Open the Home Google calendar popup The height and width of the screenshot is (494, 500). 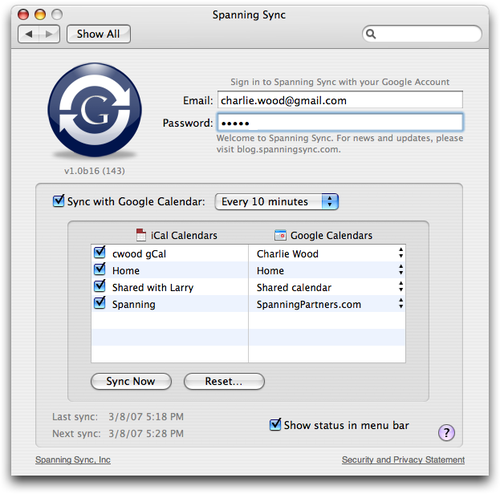(x=401, y=270)
